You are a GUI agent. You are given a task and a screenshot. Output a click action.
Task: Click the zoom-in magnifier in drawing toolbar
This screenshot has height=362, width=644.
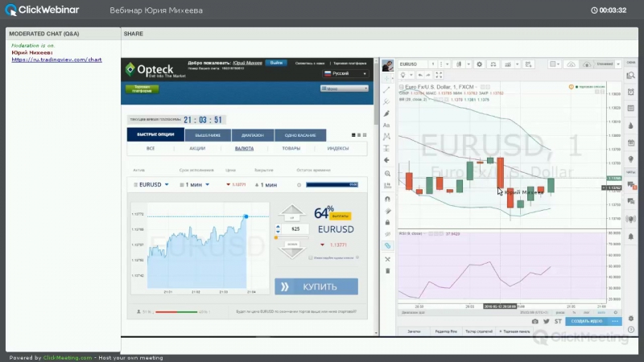pos(387,174)
